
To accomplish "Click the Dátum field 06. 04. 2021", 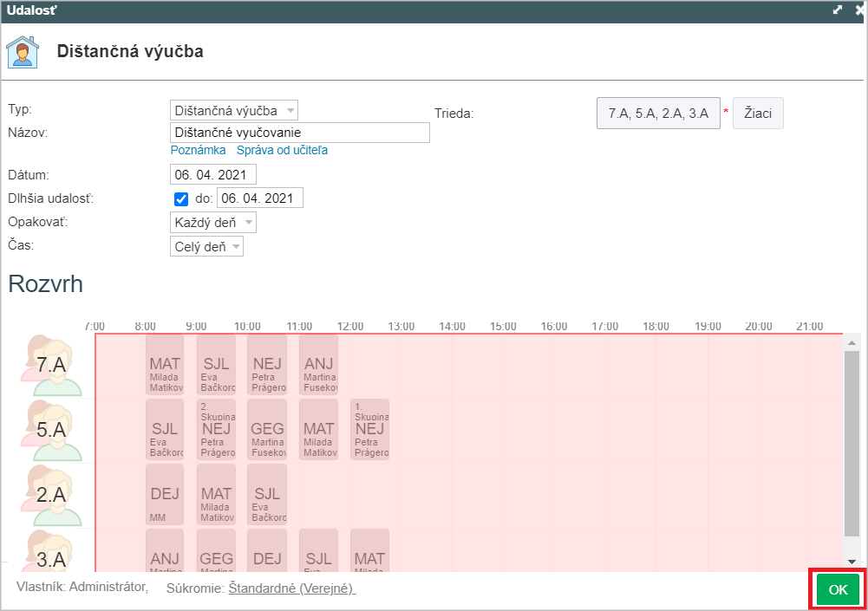I will pos(212,175).
